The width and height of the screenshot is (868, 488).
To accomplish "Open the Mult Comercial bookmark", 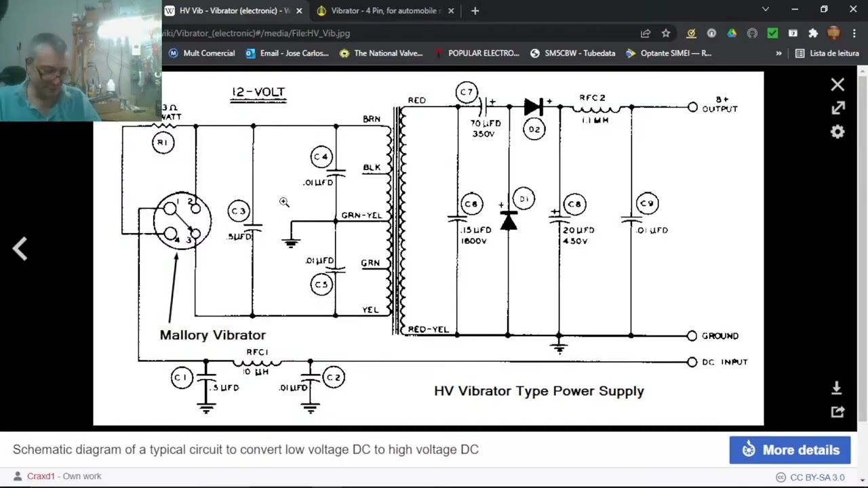I will coord(201,53).
